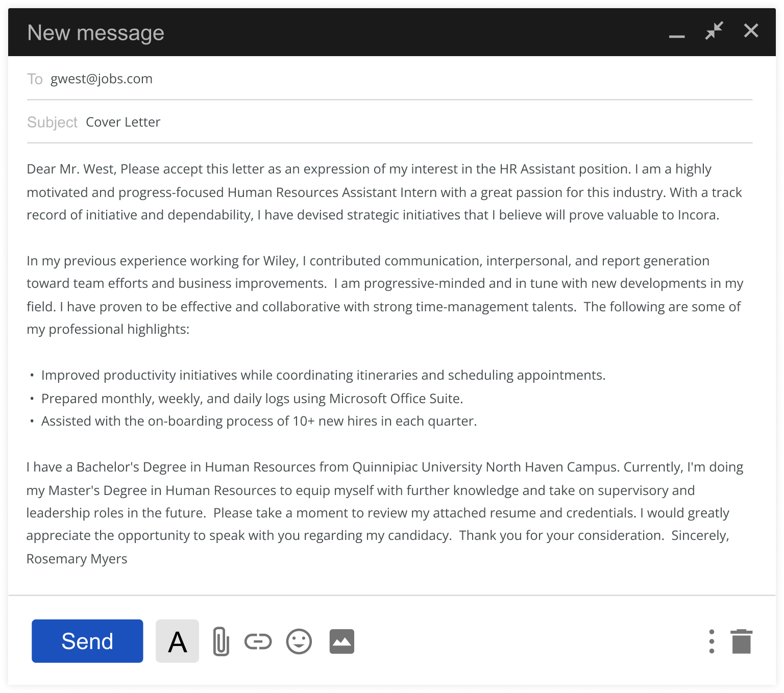Viewport: 784px width, 693px height.
Task: Click 'I have a Bachelor's Degree in Human Resources'
Action: (171, 467)
